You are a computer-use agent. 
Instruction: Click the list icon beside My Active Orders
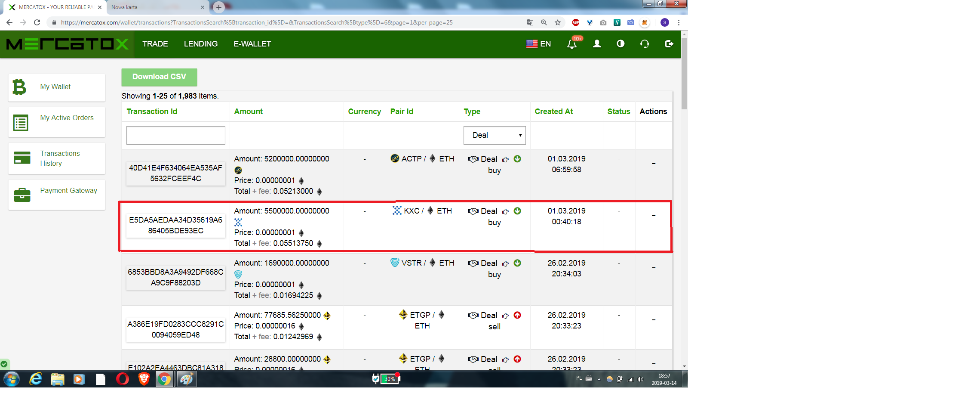point(21,123)
